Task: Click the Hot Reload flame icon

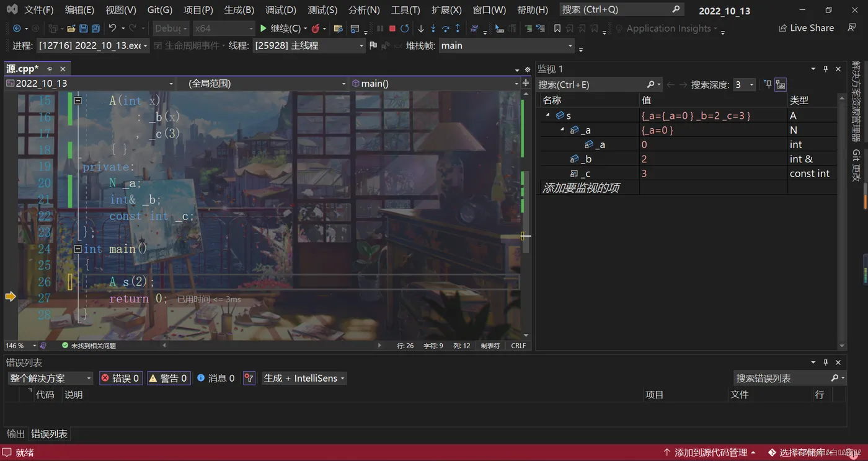Action: [316, 29]
